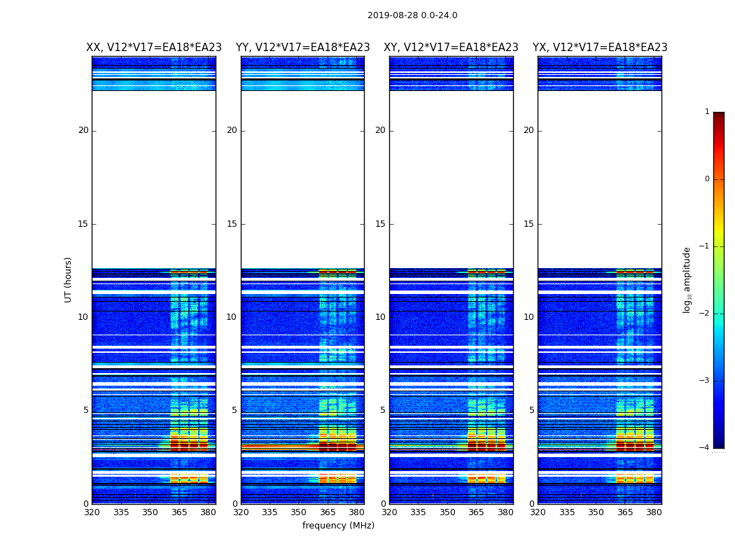Click the 365 MHz tick label under YY panel
Image resolution: width=735 pixels, height=560 pixels.
pyautogui.click(x=328, y=512)
